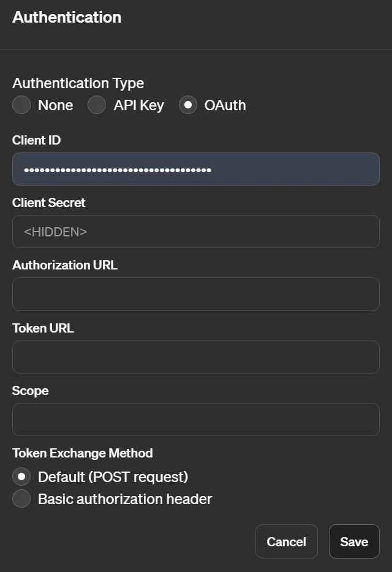Image resolution: width=392 pixels, height=572 pixels.
Task: Click the Client Secret label text
Action: pos(49,203)
